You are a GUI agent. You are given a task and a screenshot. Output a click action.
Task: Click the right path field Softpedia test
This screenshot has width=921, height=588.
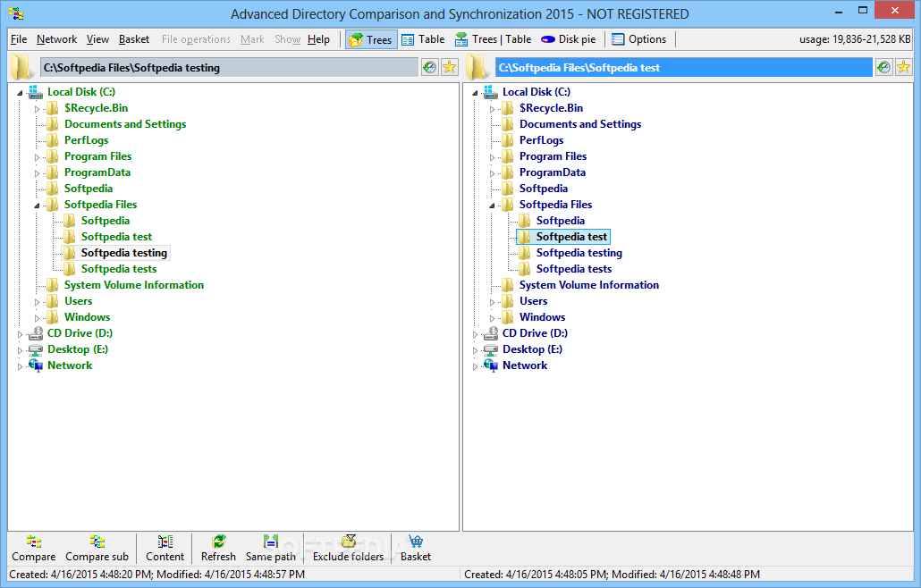pyautogui.click(x=684, y=68)
